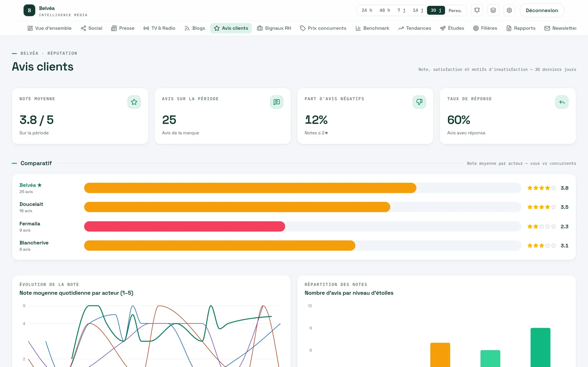Click the Prix concurrents tag icon

[x=303, y=28]
